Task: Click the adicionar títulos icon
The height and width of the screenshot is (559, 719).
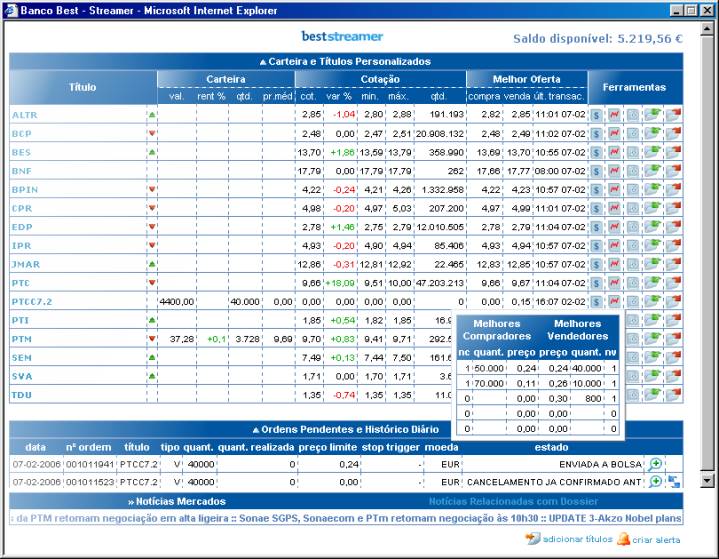Action: click(x=533, y=539)
